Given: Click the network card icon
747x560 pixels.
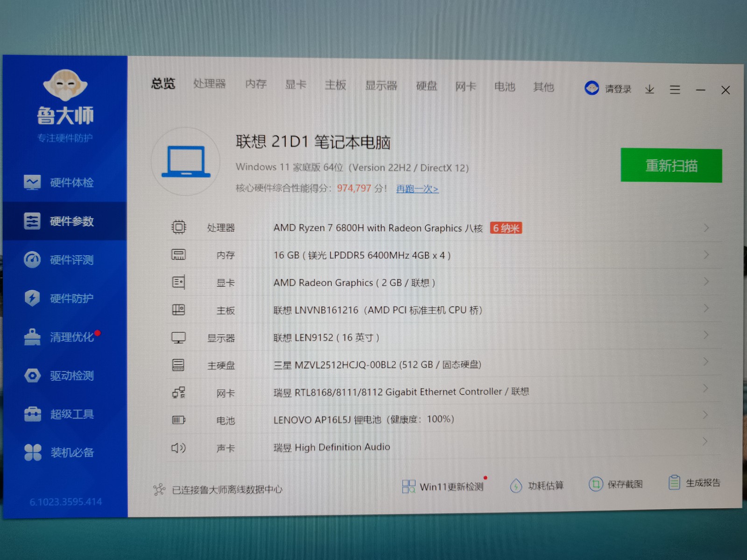Looking at the screenshot, I should pyautogui.click(x=178, y=392).
